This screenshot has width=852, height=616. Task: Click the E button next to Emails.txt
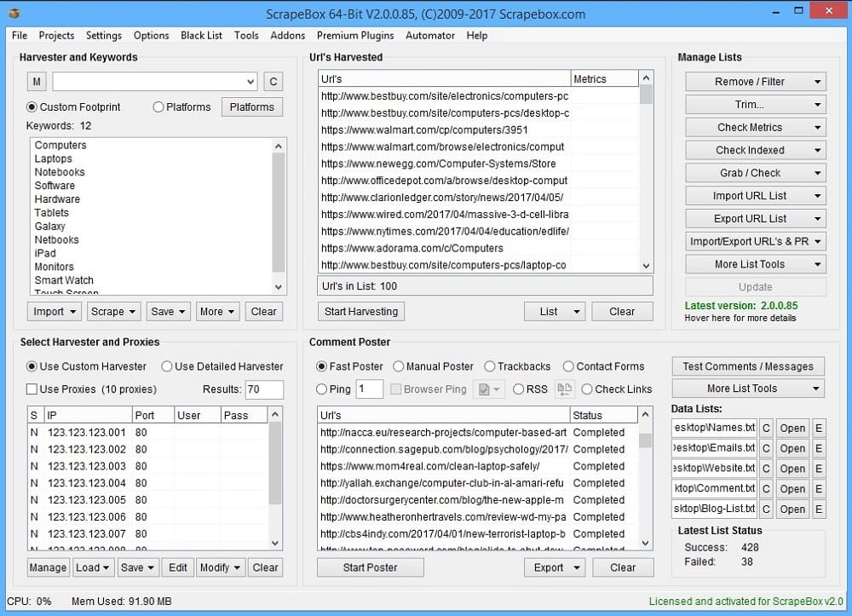pyautogui.click(x=819, y=449)
